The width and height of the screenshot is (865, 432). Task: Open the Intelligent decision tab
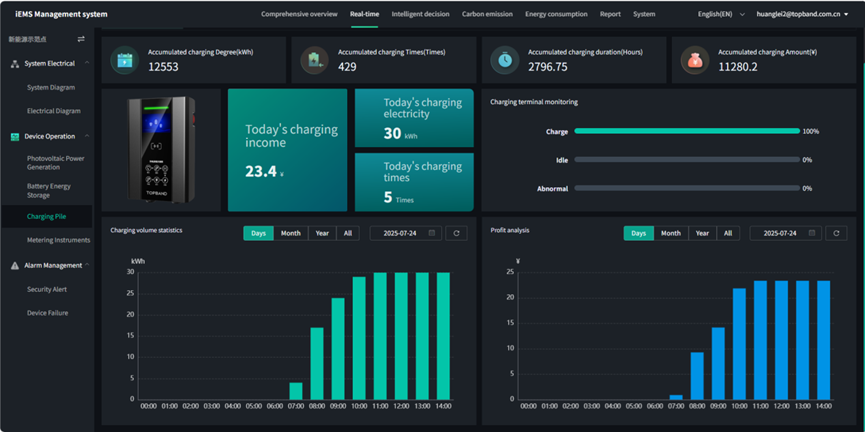(x=420, y=14)
